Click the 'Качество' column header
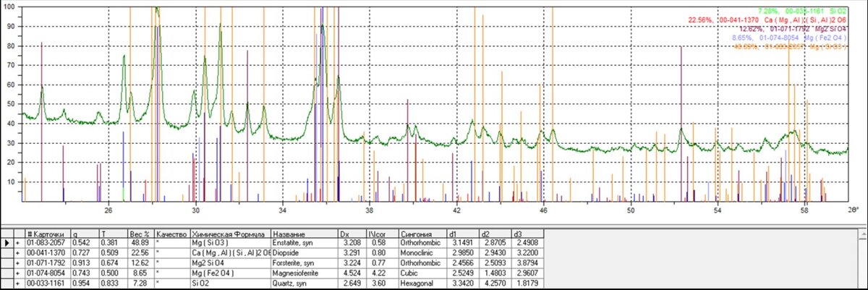The image size is (868, 290). [x=172, y=235]
